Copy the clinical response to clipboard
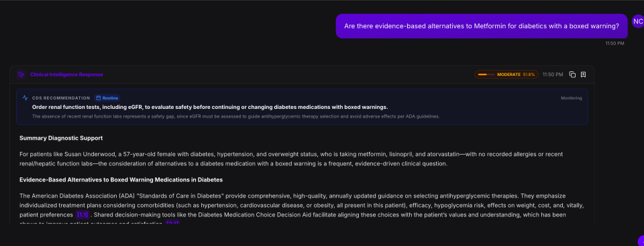The width and height of the screenshot is (644, 246). click(x=572, y=75)
